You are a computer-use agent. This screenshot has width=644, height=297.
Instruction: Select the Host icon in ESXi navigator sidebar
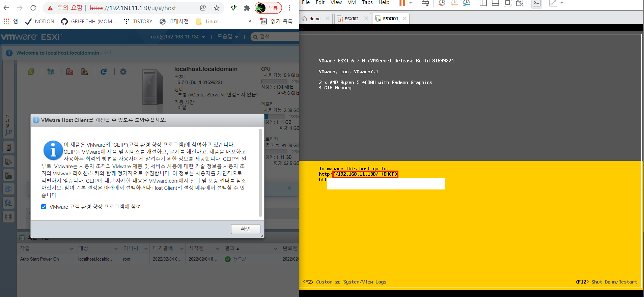point(9,147)
